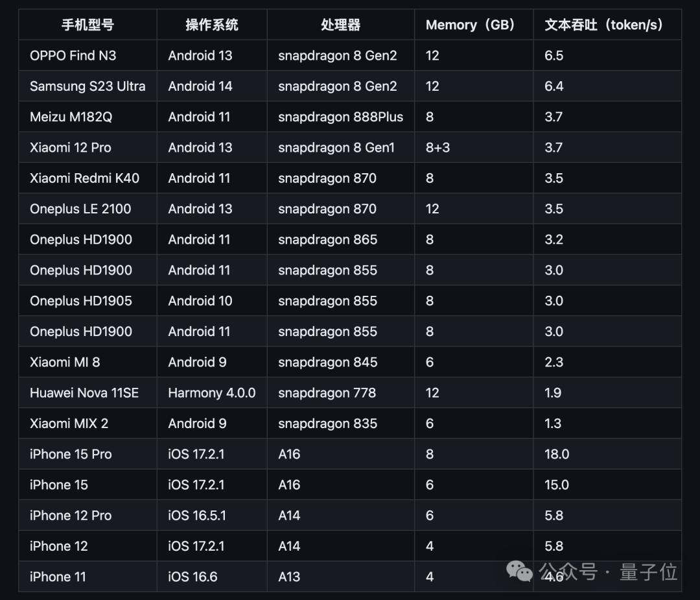Select the Meizu M182Q model cell
Screen dimensions: 700x600
point(71,117)
